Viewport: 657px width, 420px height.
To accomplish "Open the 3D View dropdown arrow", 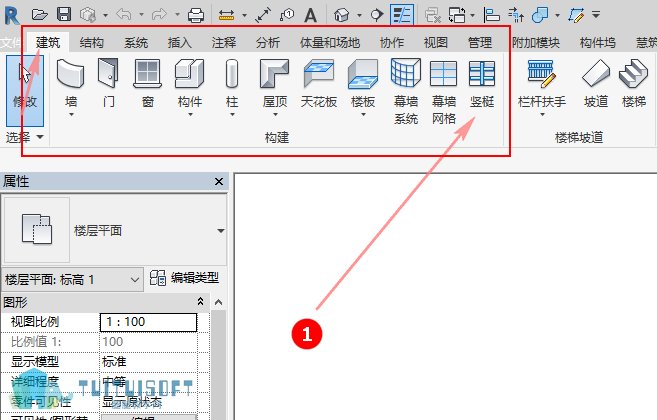I will [359, 16].
